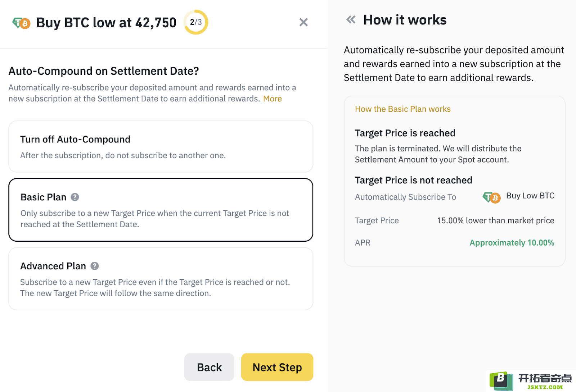Click the Target Price is reached heading
Viewport: 576px width, 392px height.
[x=405, y=133]
